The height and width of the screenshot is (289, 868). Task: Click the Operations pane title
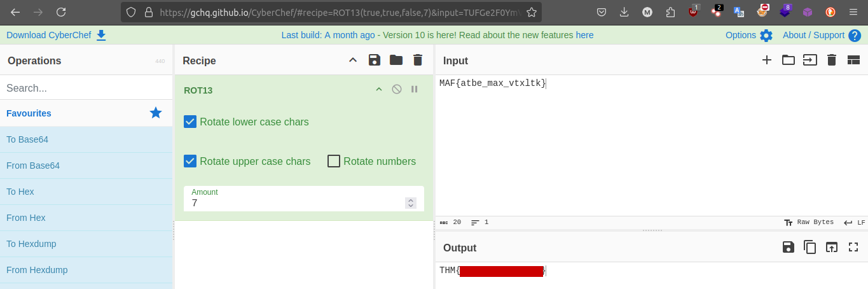point(34,60)
